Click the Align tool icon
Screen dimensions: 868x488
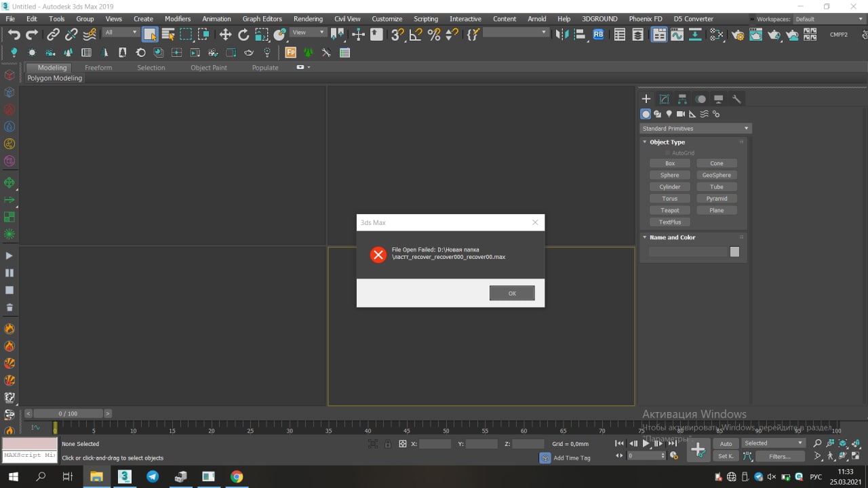coord(580,34)
